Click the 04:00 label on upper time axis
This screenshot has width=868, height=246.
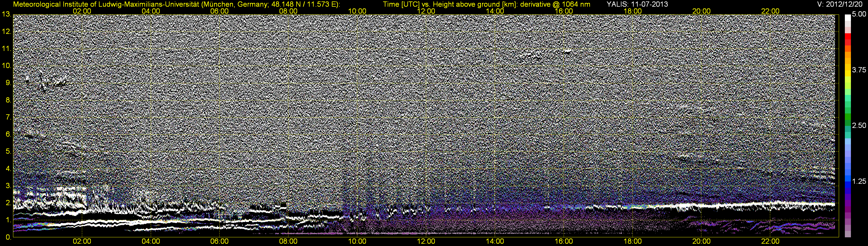tap(151, 11)
